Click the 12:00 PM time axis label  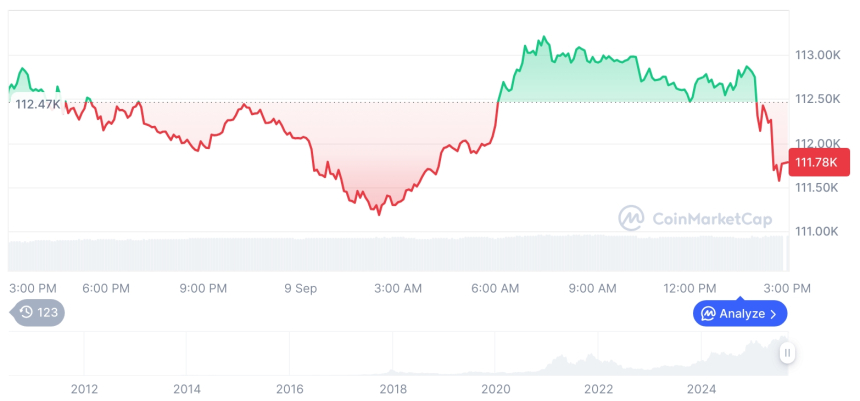pyautogui.click(x=692, y=288)
